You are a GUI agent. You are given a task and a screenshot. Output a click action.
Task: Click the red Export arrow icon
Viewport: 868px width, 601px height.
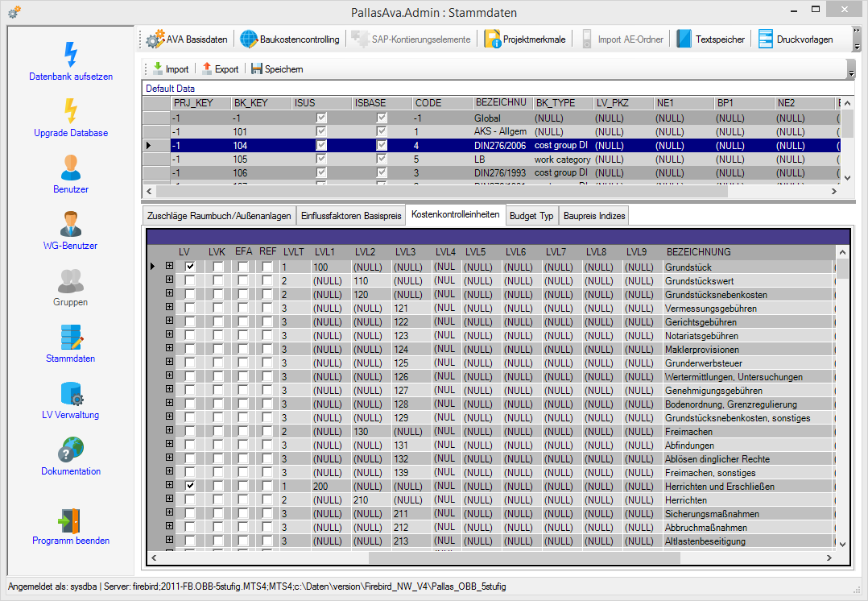[x=207, y=68]
